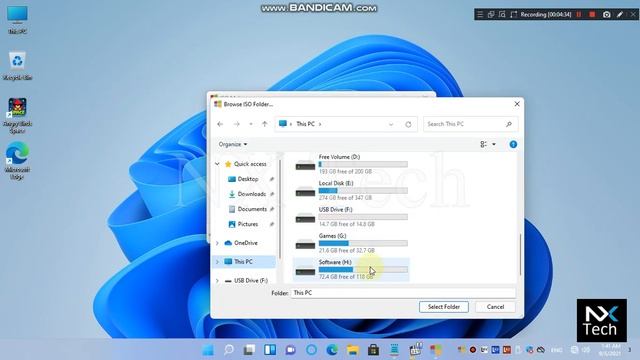Open taskbar Search
640x360 pixels.
[x=229, y=350]
